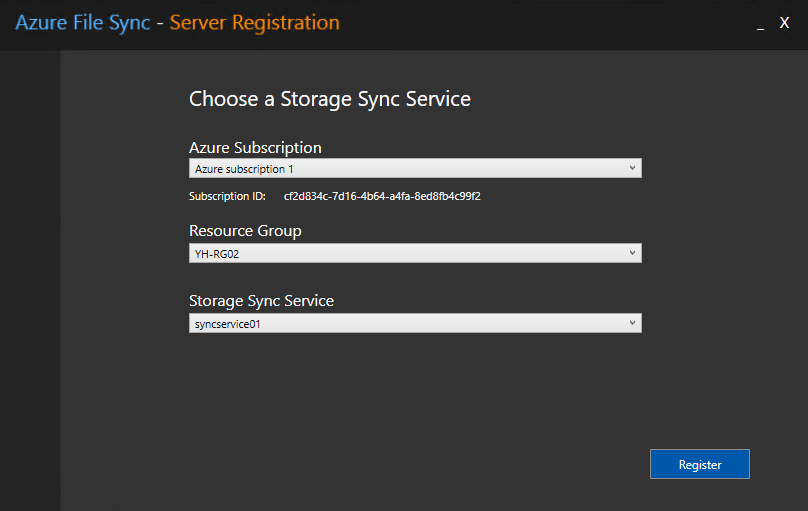Click the 'Resource Group' field label
808x511 pixels.
(245, 231)
